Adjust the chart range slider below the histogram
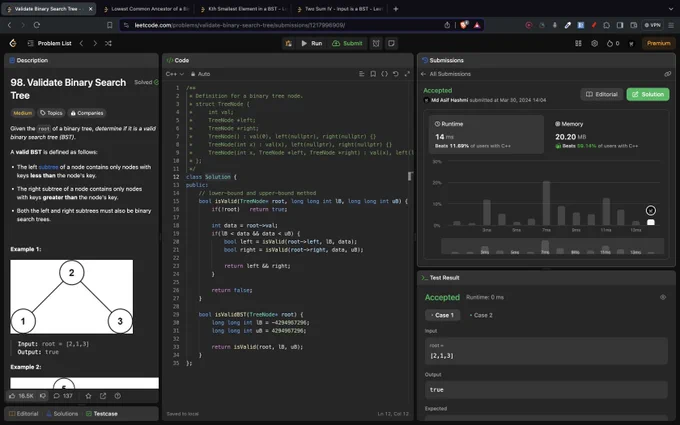Image resolution: width=680 pixels, height=425 pixels. point(552,246)
